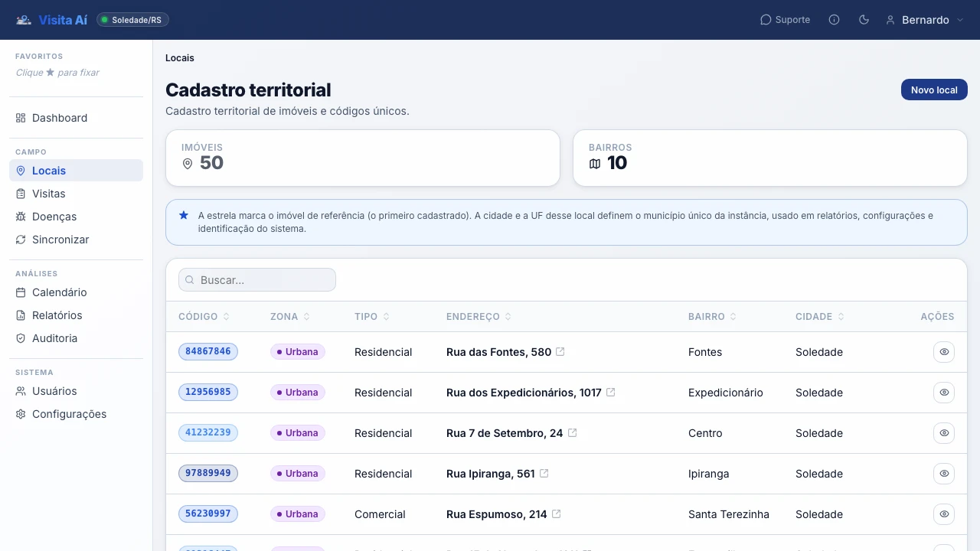Click code badge 56230997
The height and width of the screenshot is (551, 980).
[x=208, y=514]
